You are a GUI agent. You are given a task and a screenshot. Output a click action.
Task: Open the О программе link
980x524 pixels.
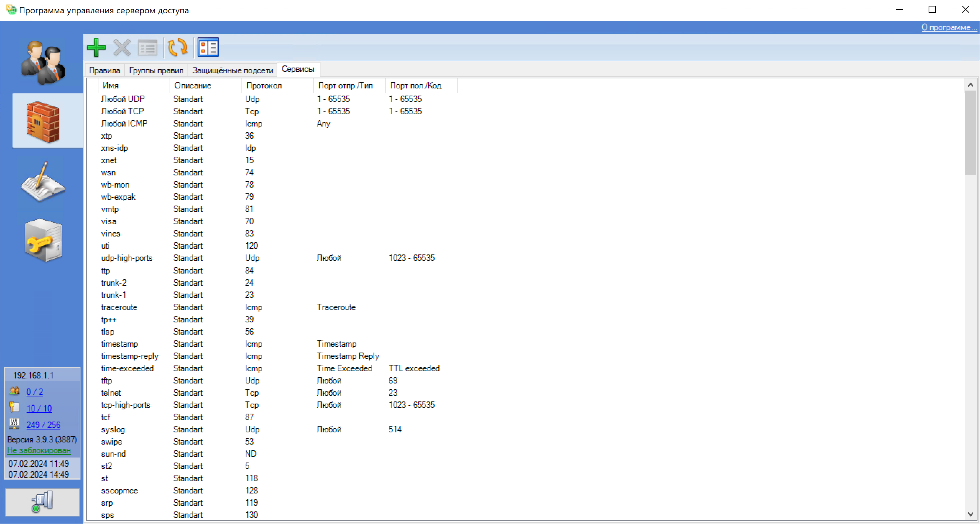click(949, 27)
